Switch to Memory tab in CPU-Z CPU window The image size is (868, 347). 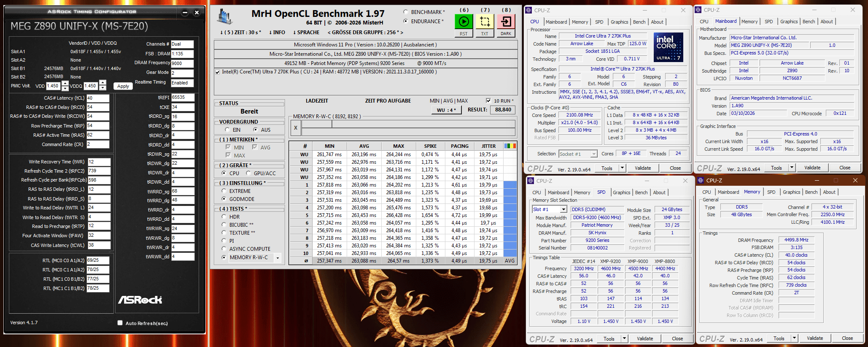(x=580, y=22)
